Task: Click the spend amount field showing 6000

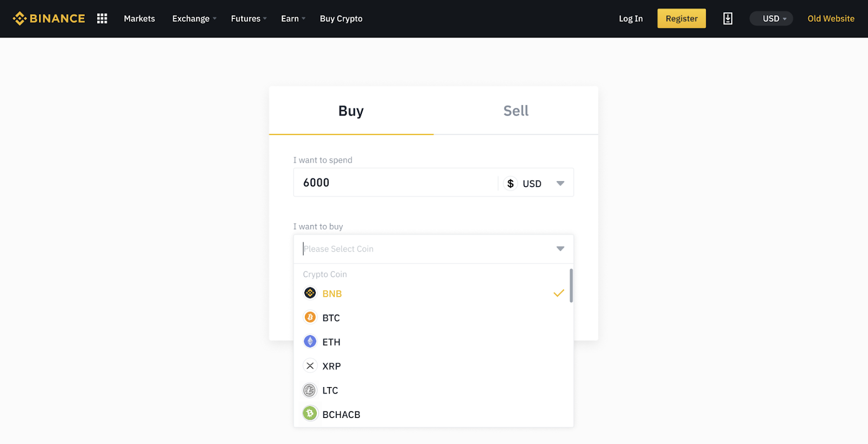Action: pos(396,183)
